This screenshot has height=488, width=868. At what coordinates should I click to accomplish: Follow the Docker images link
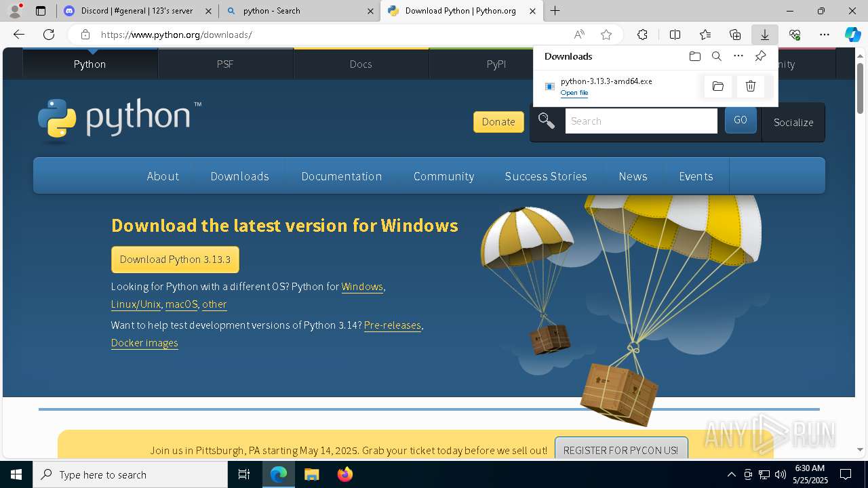(x=144, y=343)
